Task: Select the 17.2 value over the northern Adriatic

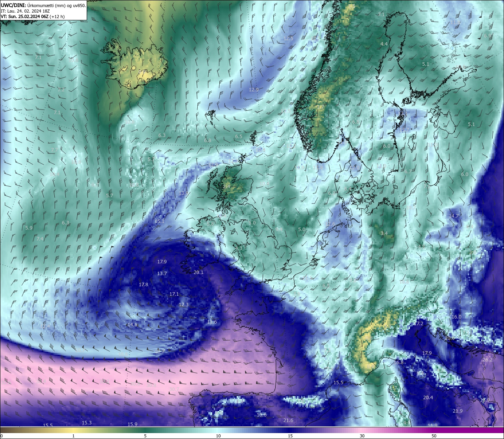Action: (419, 324)
